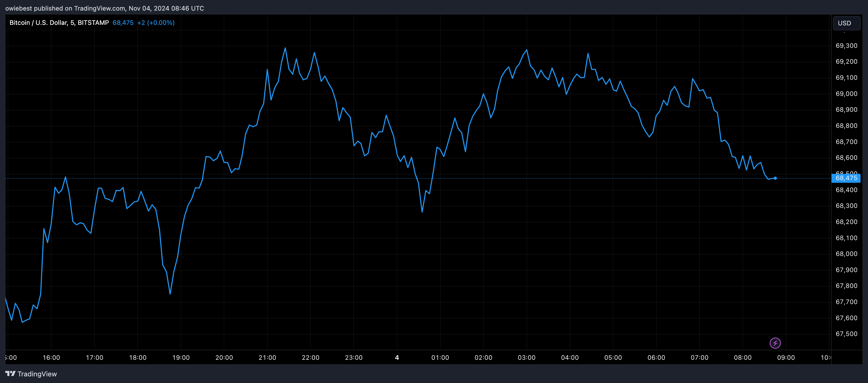The width and height of the screenshot is (868, 383).
Task: Click the 17:00 time axis label
Action: point(94,357)
